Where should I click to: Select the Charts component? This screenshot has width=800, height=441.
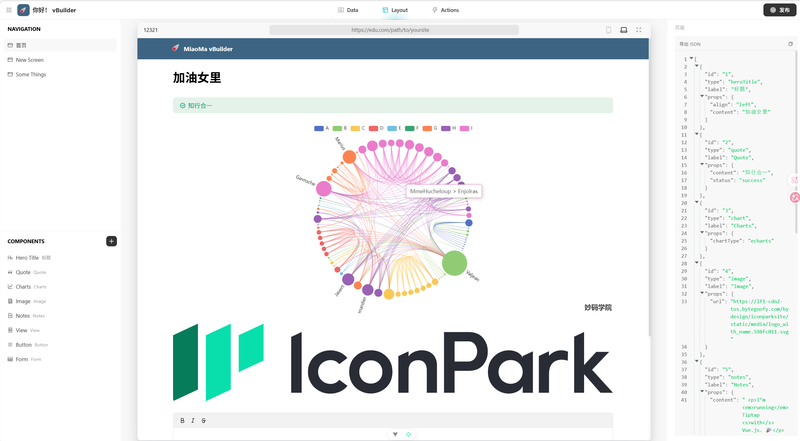click(27, 287)
